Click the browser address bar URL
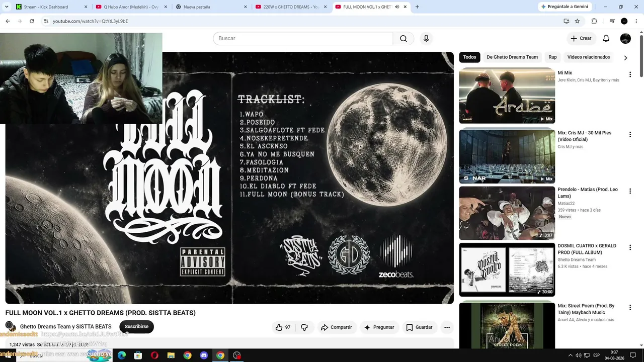This screenshot has height=362, width=644. (91, 21)
